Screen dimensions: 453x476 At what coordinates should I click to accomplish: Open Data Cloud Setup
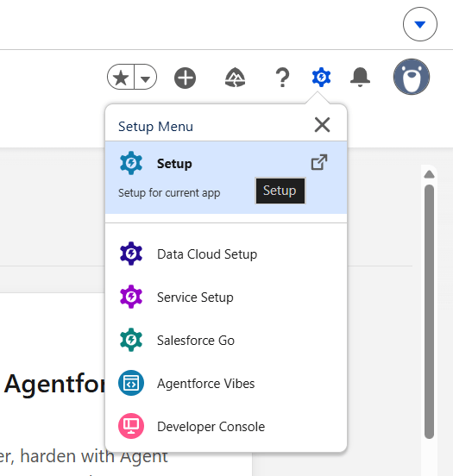tap(226, 254)
